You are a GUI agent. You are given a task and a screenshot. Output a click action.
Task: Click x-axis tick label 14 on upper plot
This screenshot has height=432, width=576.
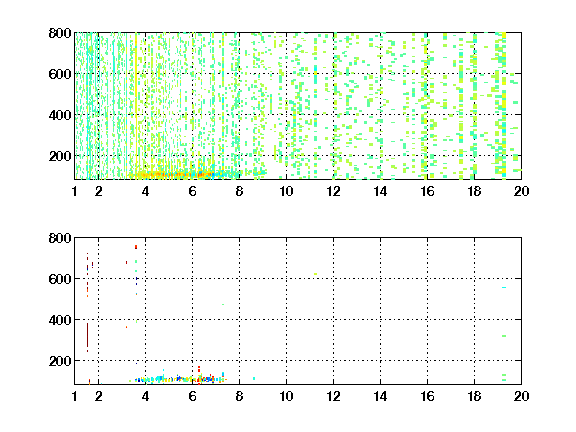(380, 191)
